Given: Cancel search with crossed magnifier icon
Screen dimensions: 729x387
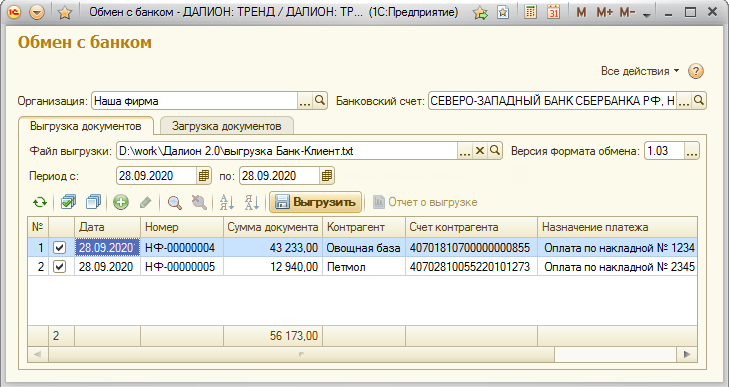Looking at the screenshot, I should 199,202.
